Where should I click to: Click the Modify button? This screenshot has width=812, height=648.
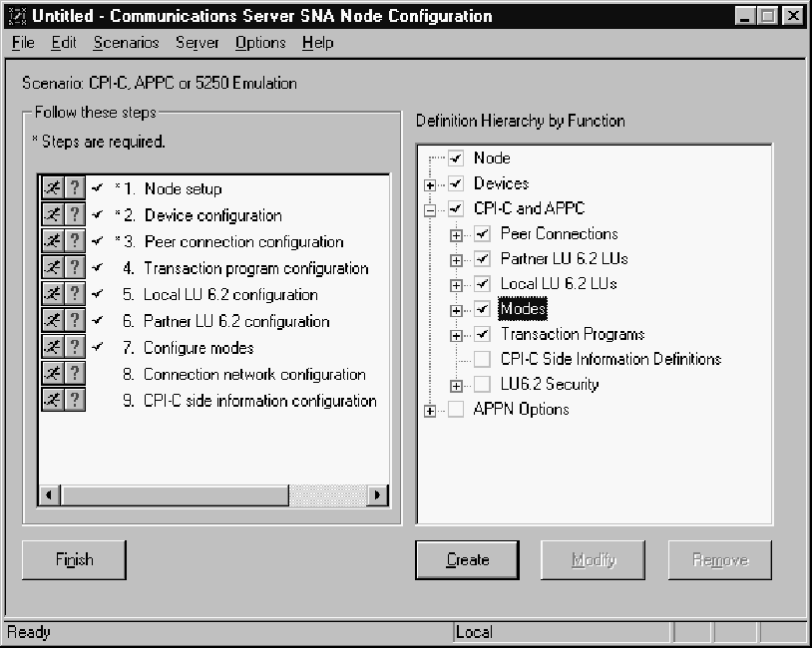[x=594, y=560]
